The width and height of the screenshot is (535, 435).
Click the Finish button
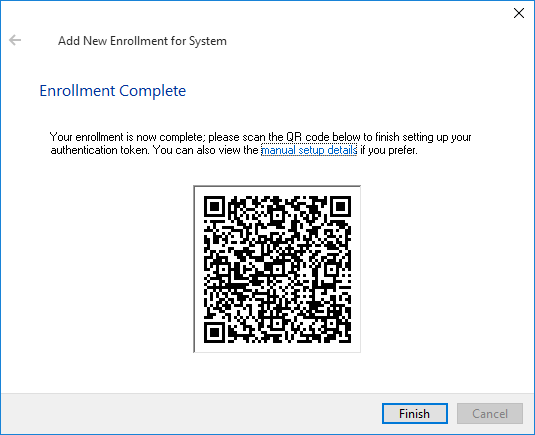(415, 414)
